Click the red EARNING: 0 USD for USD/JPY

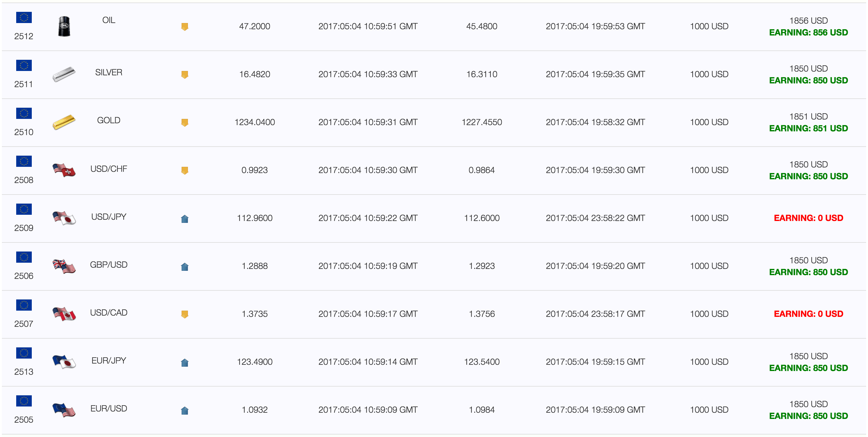808,218
